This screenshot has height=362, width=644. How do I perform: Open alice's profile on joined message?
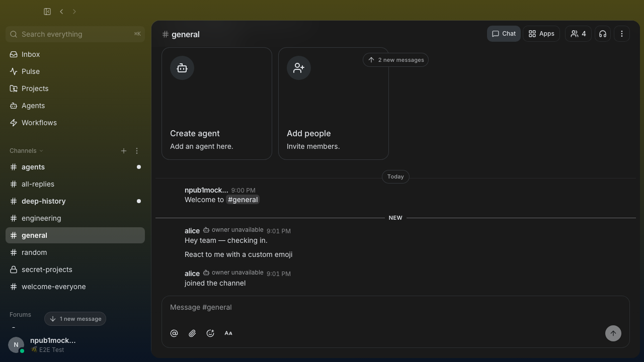pos(192,274)
